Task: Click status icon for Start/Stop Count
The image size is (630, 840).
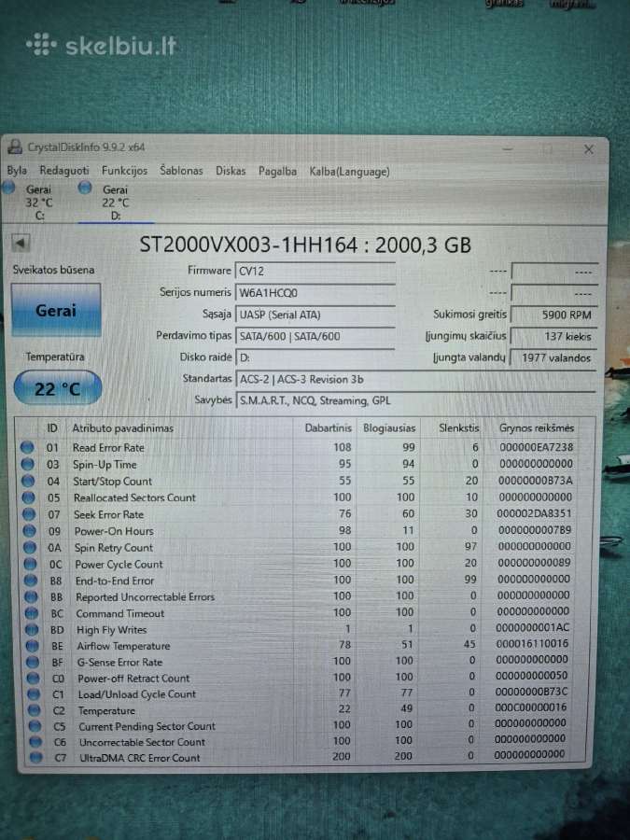Action: click(27, 481)
